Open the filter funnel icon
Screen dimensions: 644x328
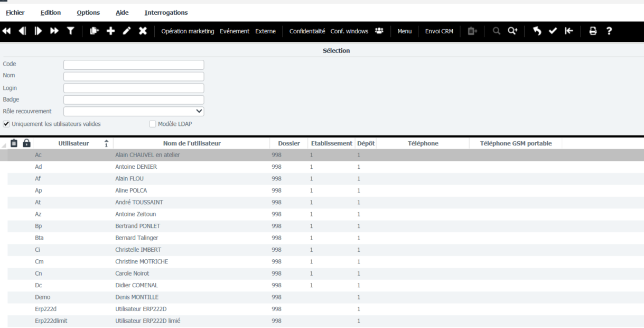coord(70,31)
